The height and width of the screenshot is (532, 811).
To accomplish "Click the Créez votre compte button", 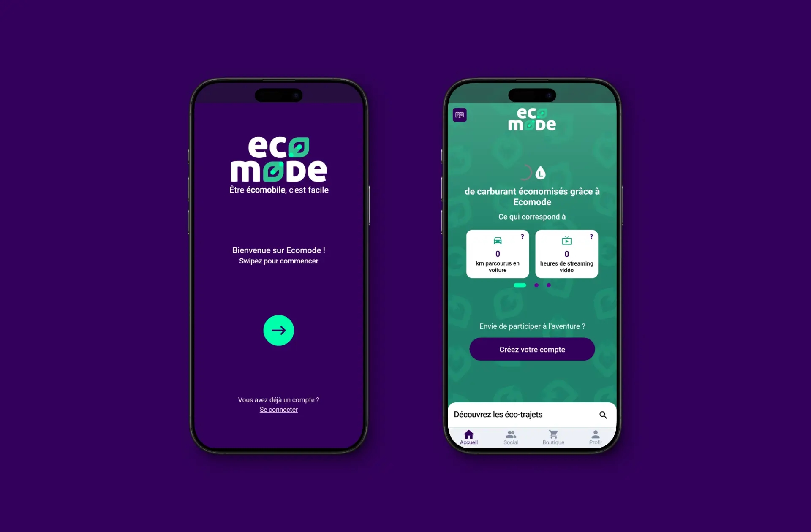I will [531, 349].
